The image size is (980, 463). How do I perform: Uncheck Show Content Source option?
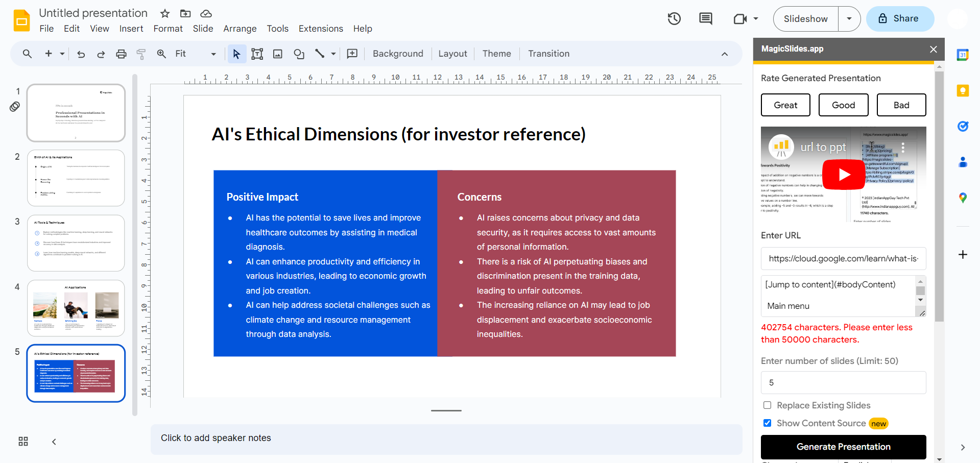pos(767,423)
